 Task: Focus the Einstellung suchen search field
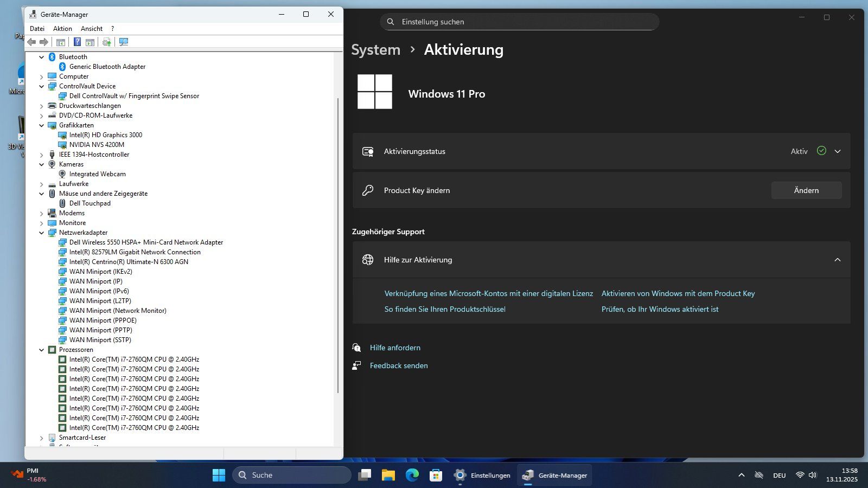[x=519, y=22]
